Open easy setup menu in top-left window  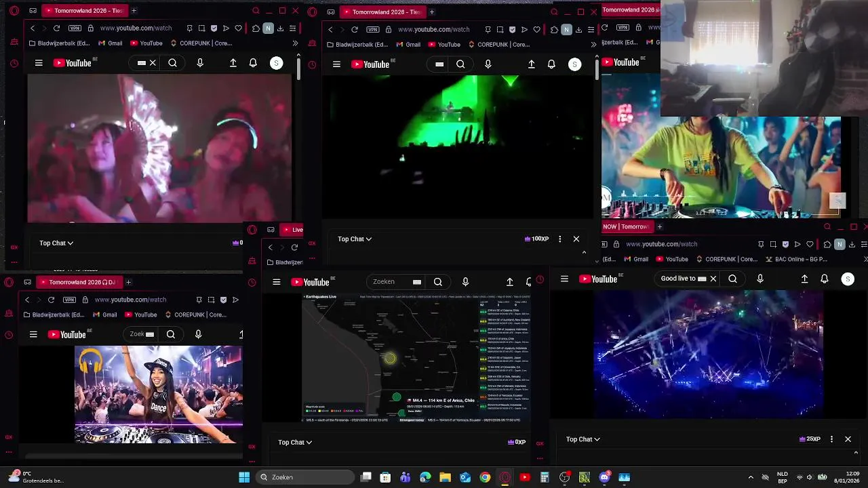[292, 28]
